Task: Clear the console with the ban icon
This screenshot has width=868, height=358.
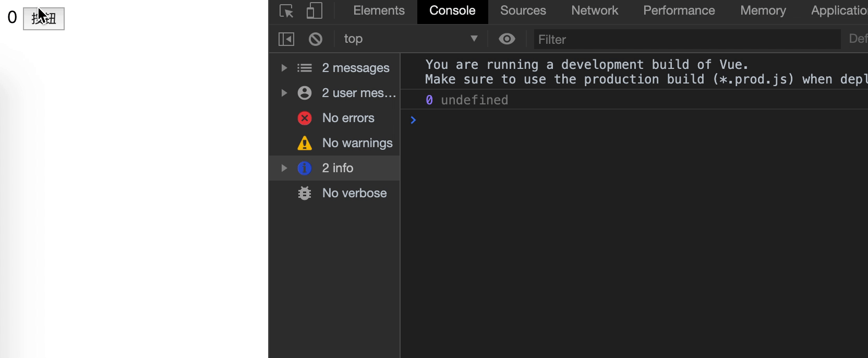Action: [x=316, y=39]
